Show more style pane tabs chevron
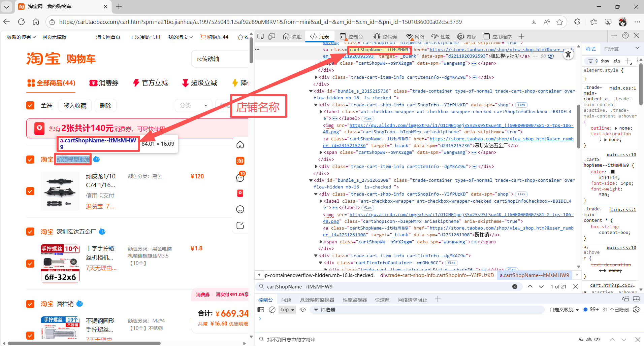 pyautogui.click(x=637, y=48)
